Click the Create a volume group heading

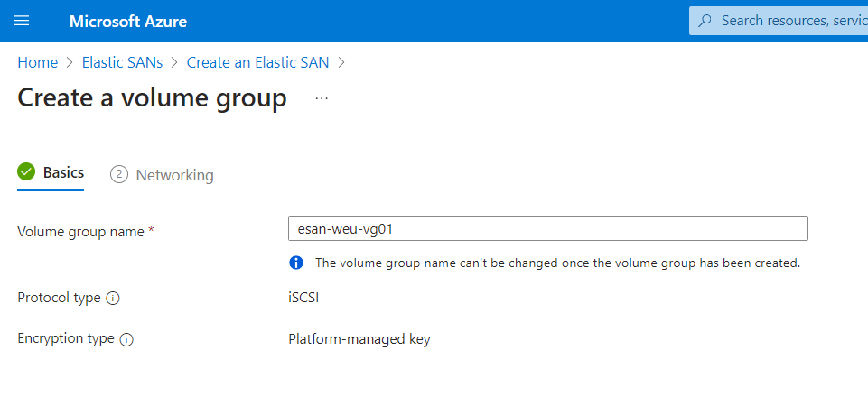(153, 98)
